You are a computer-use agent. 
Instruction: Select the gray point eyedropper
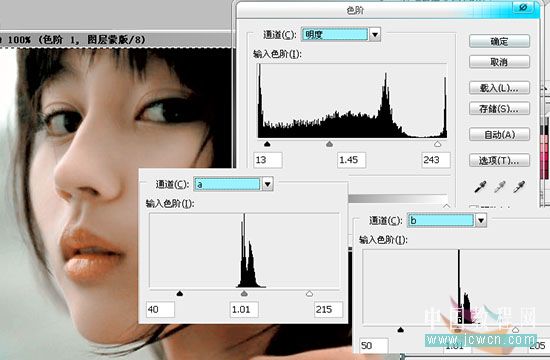click(x=499, y=187)
